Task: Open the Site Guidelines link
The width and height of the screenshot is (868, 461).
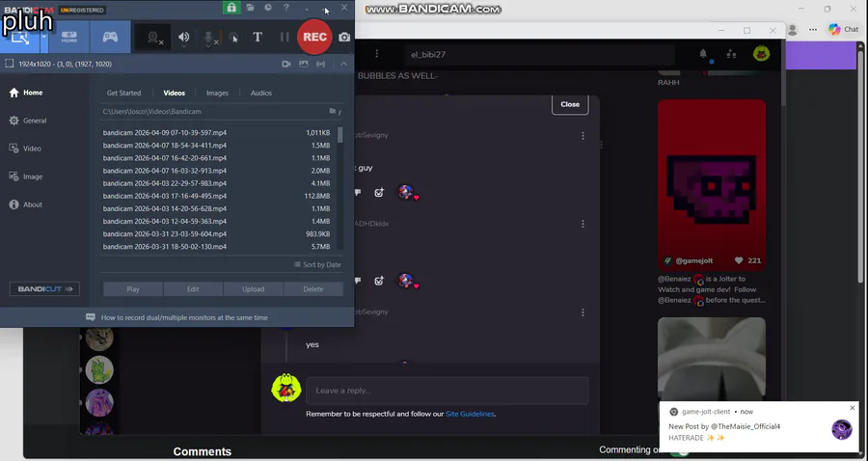Action: click(x=470, y=414)
